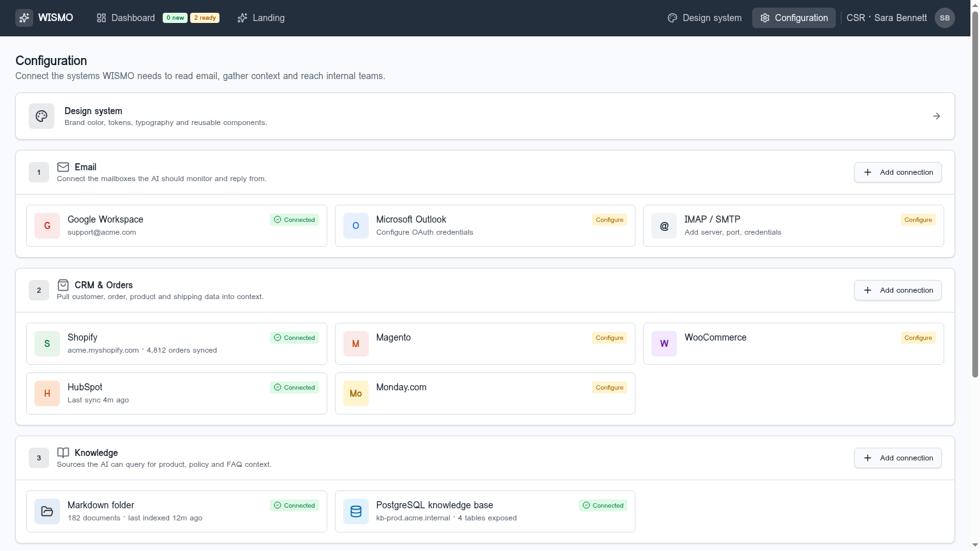
Task: Click Connected badge on Shopify card
Action: click(x=294, y=338)
